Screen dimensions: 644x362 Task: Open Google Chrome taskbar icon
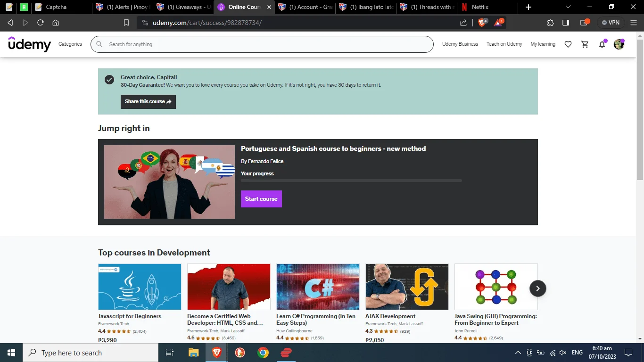263,353
